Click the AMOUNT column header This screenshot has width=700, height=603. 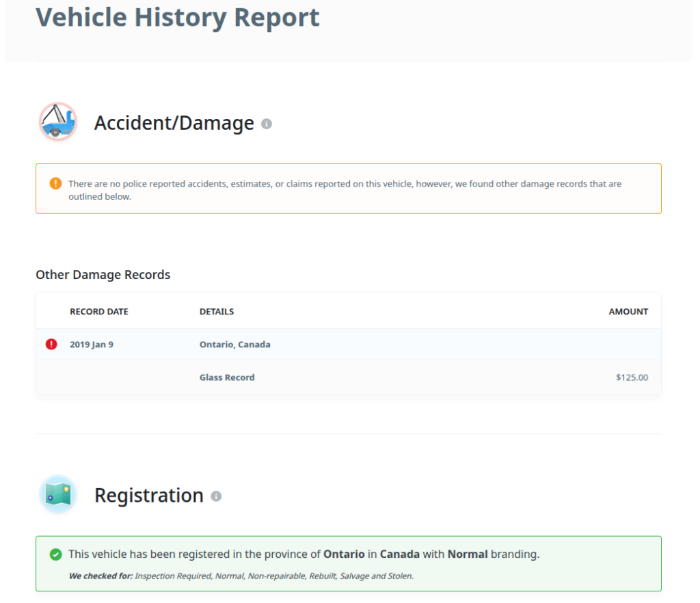tap(628, 312)
